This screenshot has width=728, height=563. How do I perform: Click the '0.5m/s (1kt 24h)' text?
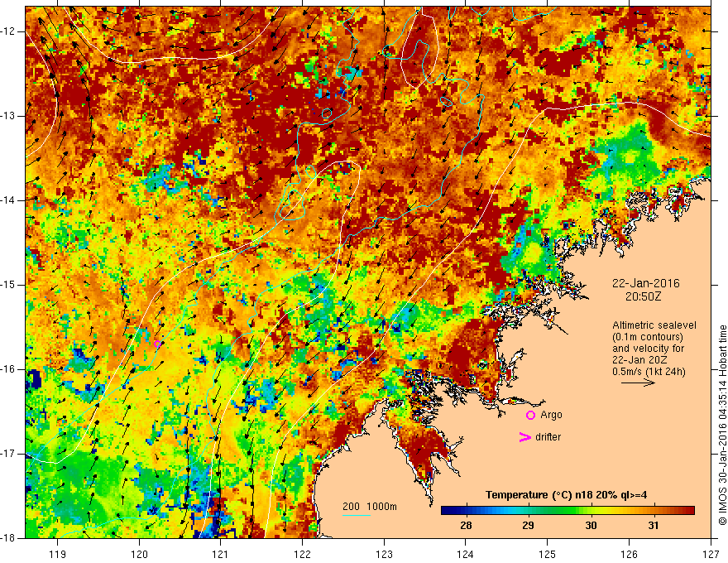tap(649, 372)
